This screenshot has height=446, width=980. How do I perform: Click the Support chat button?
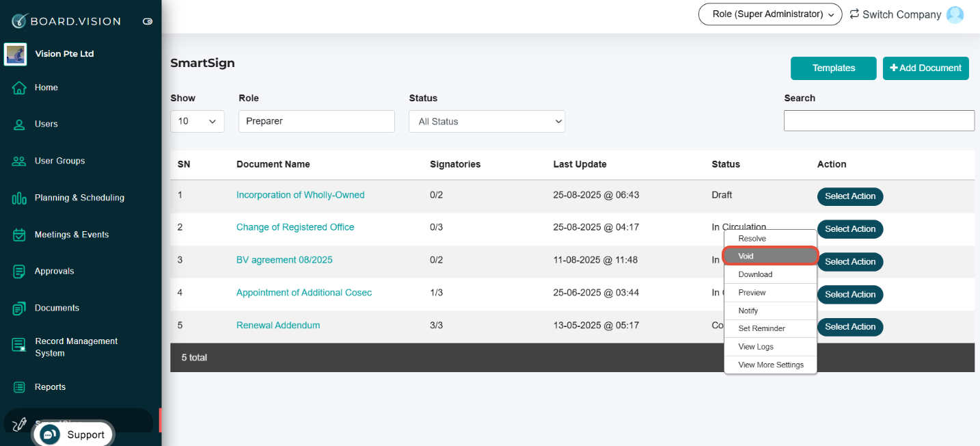pos(72,434)
